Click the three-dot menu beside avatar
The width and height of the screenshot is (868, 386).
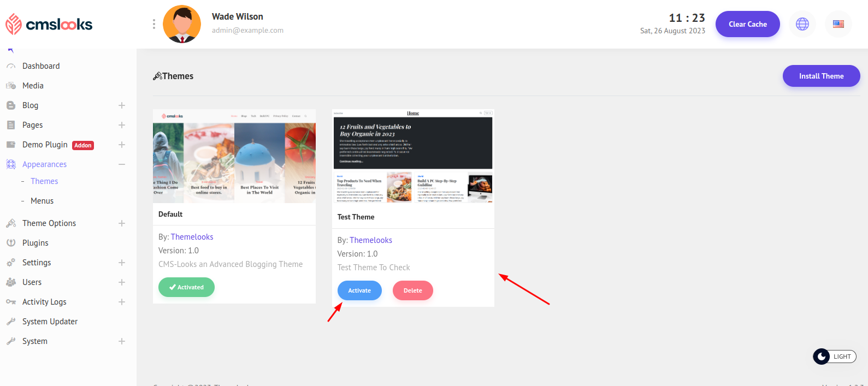pos(154,24)
